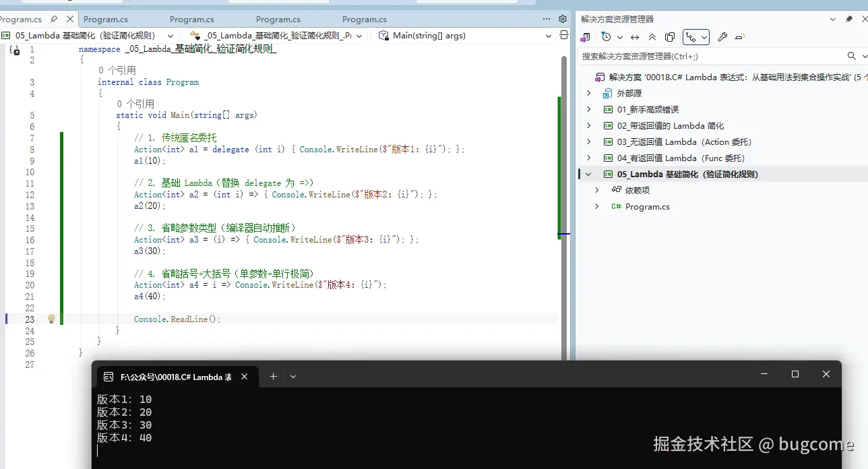Screen dimensions: 868x469
Task: Click the terminal output line '版本3: 30'
Action: click(x=124, y=425)
